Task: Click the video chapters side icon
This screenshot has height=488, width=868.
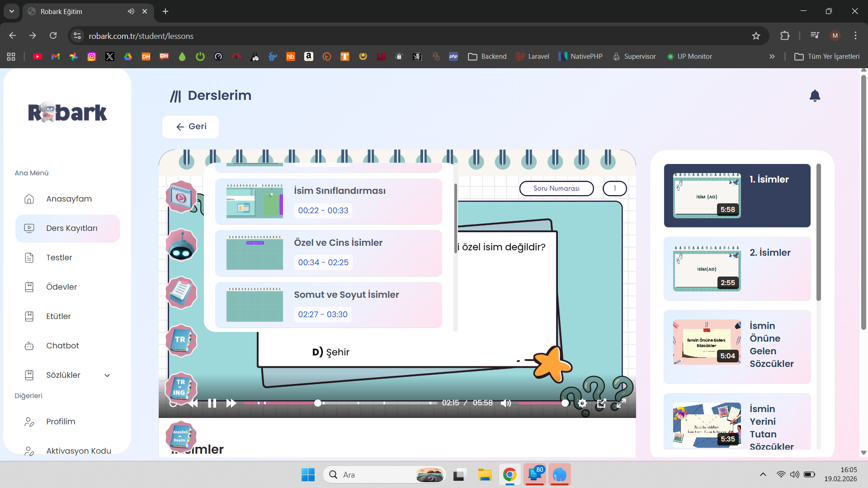Action: 180,197
